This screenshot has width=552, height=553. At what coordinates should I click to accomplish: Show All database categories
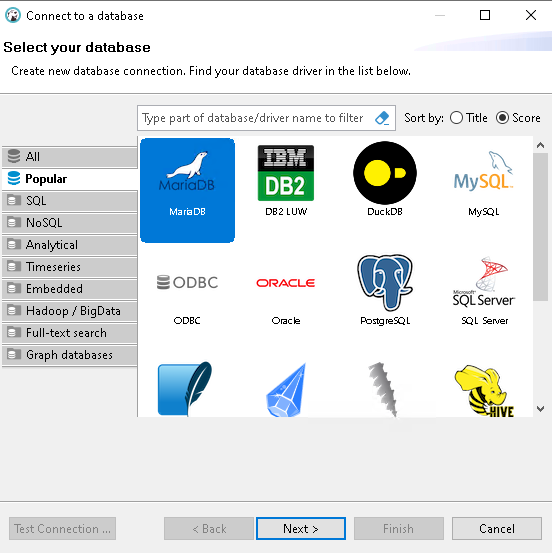(x=70, y=157)
